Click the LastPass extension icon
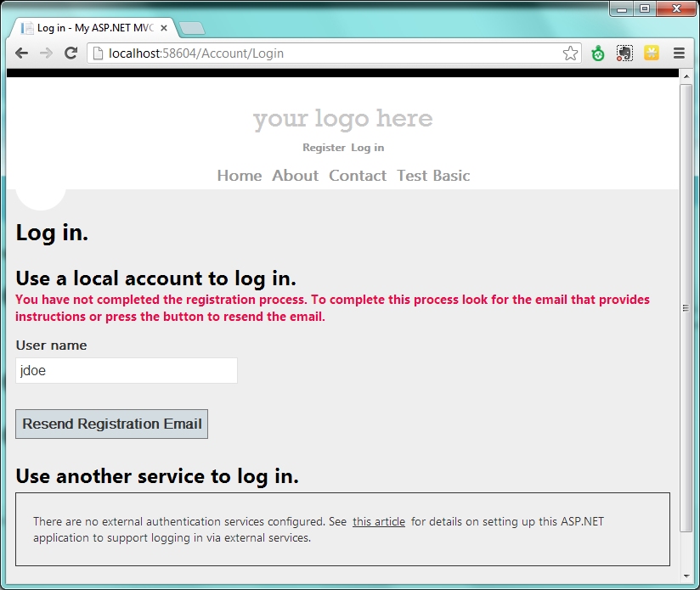Image resolution: width=700 pixels, height=590 pixels. tap(652, 53)
